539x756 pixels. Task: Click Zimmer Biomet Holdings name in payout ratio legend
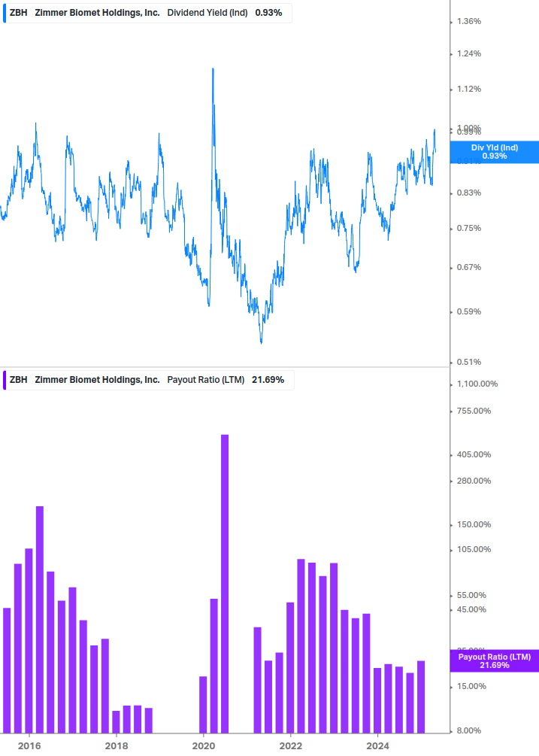(97, 380)
